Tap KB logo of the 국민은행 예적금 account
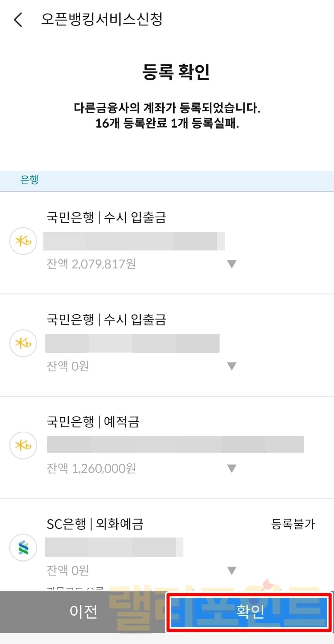Viewport: 334px width, 644px height. tap(23, 445)
